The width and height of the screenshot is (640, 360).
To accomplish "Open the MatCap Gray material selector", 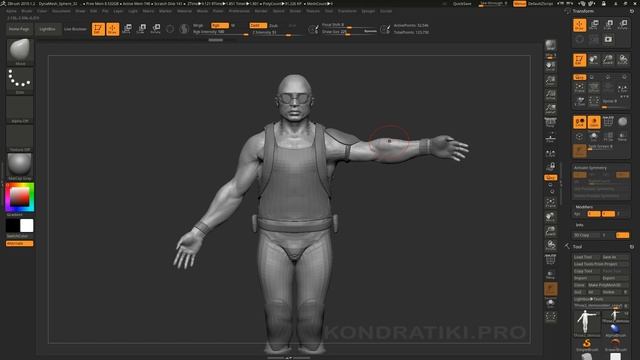I will [x=20, y=167].
